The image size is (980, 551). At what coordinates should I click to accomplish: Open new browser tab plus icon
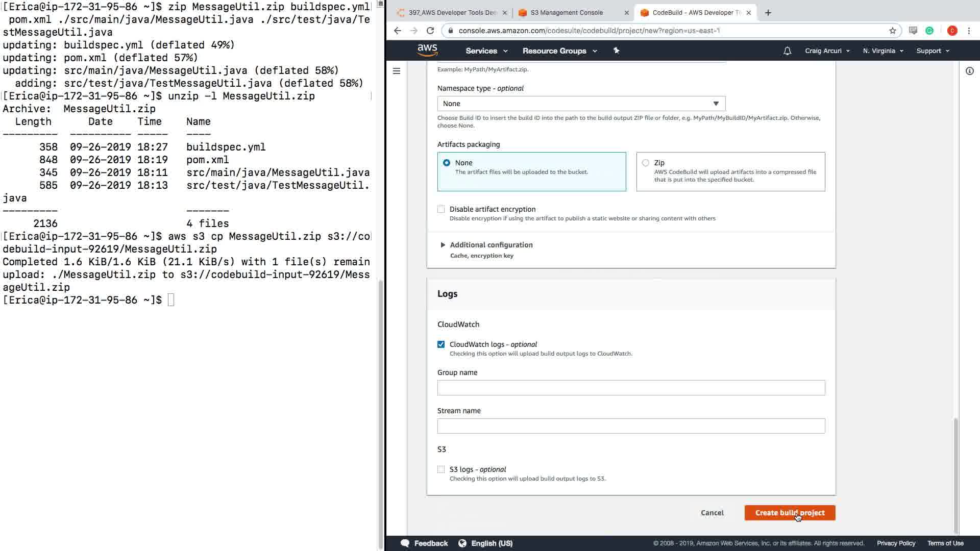tap(768, 13)
